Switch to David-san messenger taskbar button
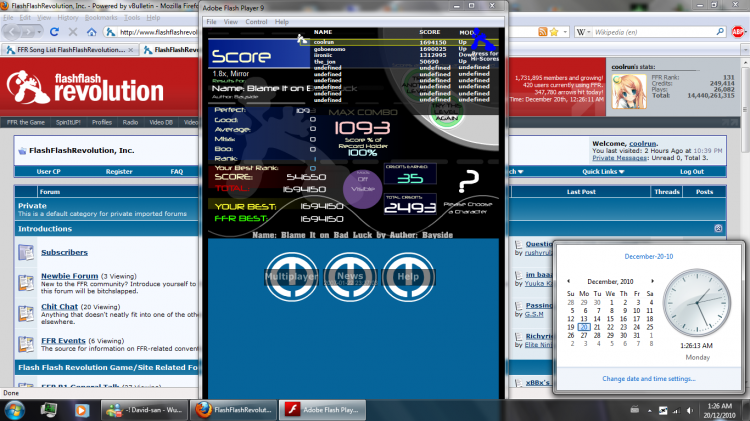 [144, 410]
